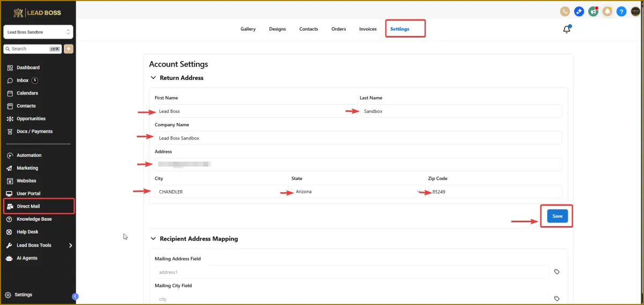Image resolution: width=644 pixels, height=305 pixels.
Task: Open the Lead Boss Sandbox account switcher
Action: click(x=38, y=32)
